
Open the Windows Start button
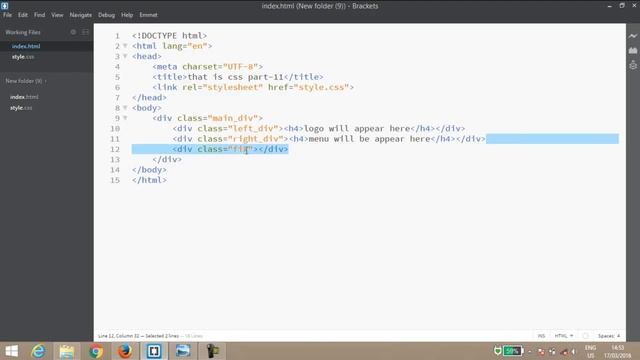11,351
